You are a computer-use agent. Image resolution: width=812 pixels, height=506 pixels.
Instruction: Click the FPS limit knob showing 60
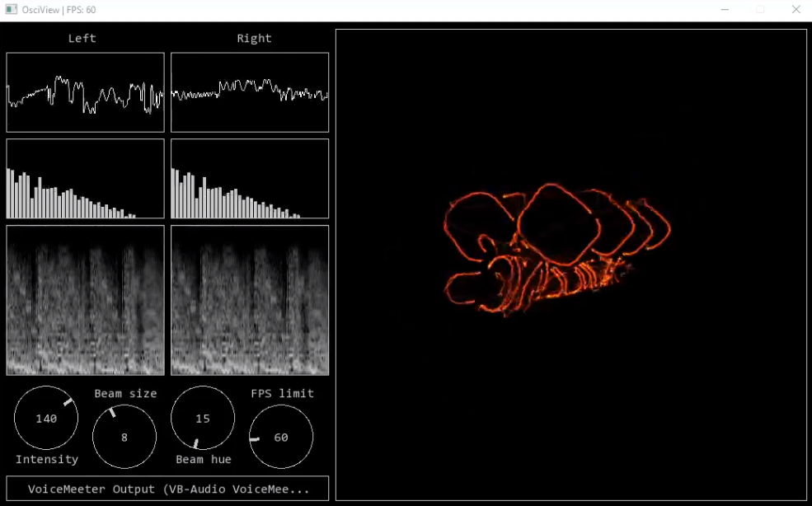(281, 437)
